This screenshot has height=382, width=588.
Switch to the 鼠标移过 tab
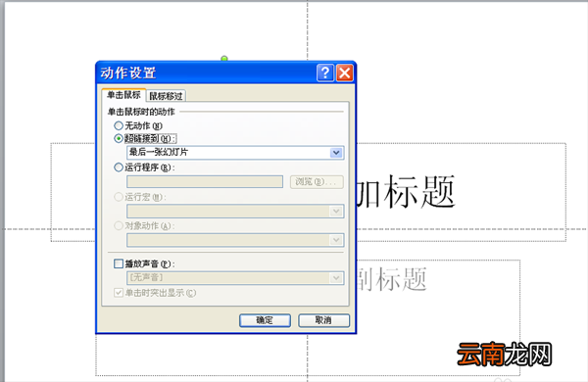pos(166,96)
